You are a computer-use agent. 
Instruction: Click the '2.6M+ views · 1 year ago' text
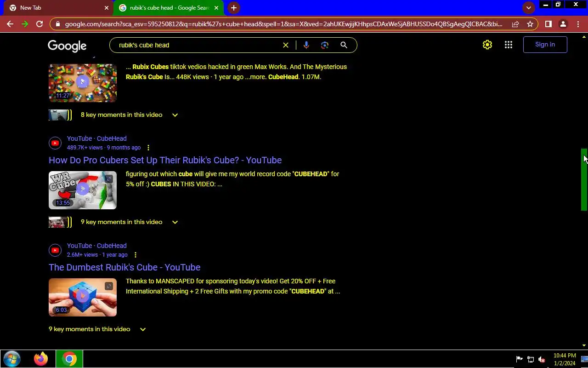97,255
